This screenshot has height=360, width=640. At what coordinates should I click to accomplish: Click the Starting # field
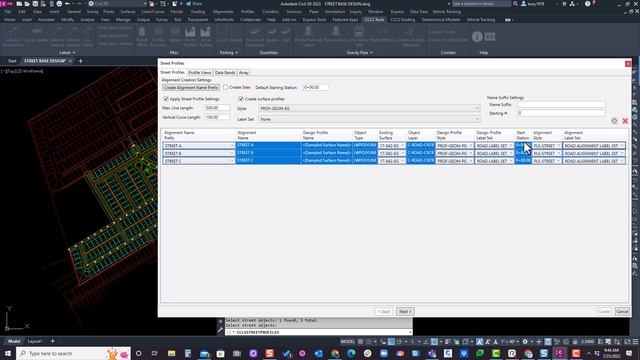coord(561,113)
